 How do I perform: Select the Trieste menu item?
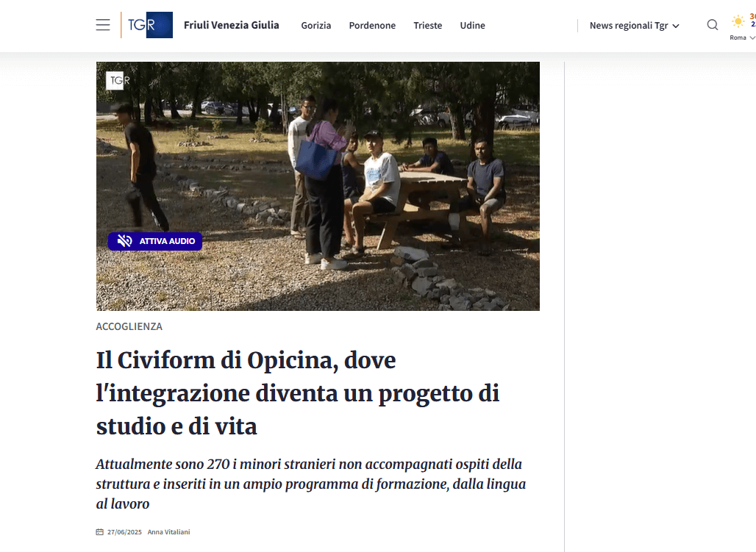(x=428, y=26)
